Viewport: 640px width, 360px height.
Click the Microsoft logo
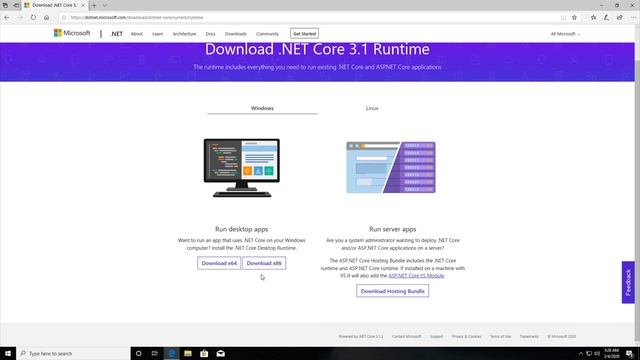coord(72,33)
